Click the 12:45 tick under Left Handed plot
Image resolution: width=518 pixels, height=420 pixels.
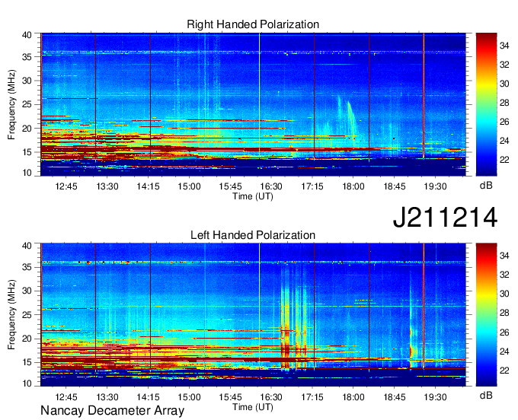pyautogui.click(x=66, y=396)
